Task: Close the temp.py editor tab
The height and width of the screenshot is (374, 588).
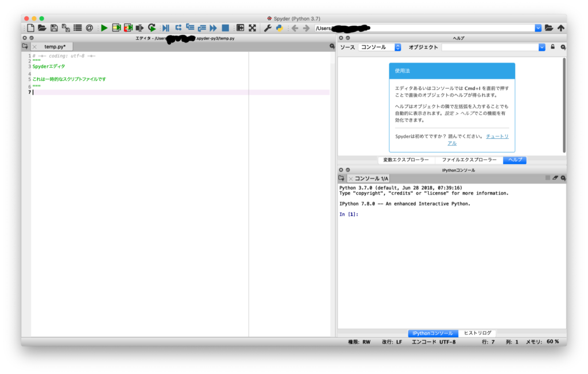Action: (x=34, y=46)
